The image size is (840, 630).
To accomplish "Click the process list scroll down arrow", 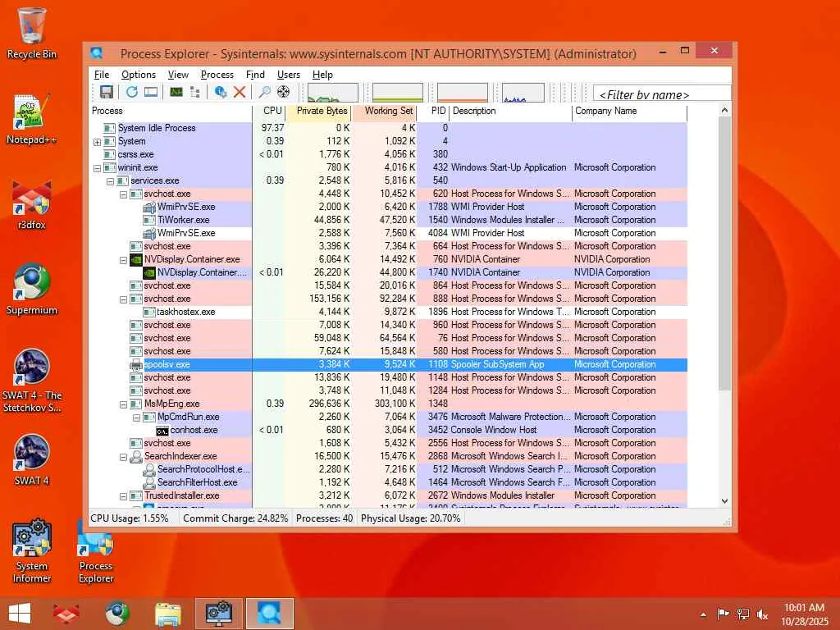I will click(x=724, y=501).
